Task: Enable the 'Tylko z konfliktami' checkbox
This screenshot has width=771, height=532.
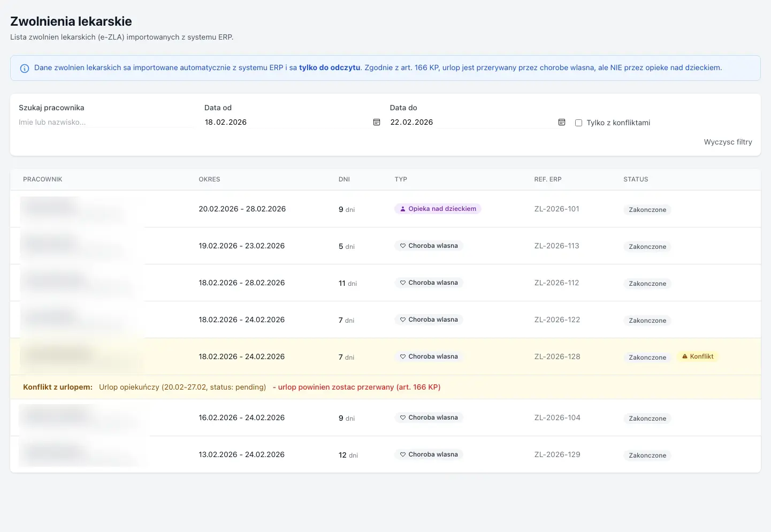Action: 578,123
